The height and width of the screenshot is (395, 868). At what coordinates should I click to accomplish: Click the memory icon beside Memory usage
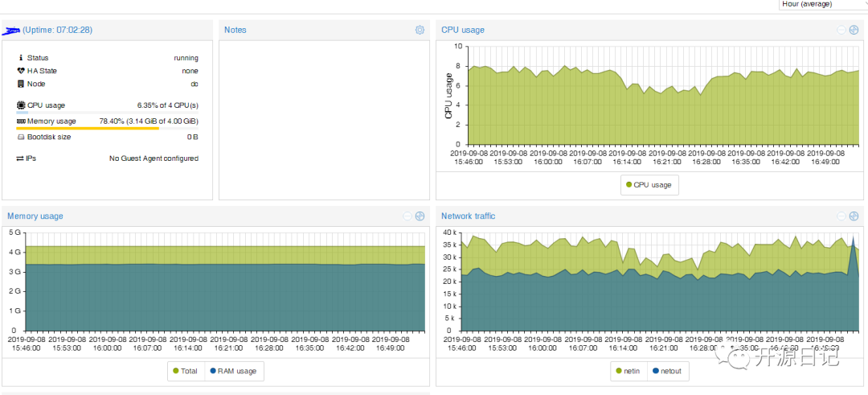pyautogui.click(x=21, y=121)
